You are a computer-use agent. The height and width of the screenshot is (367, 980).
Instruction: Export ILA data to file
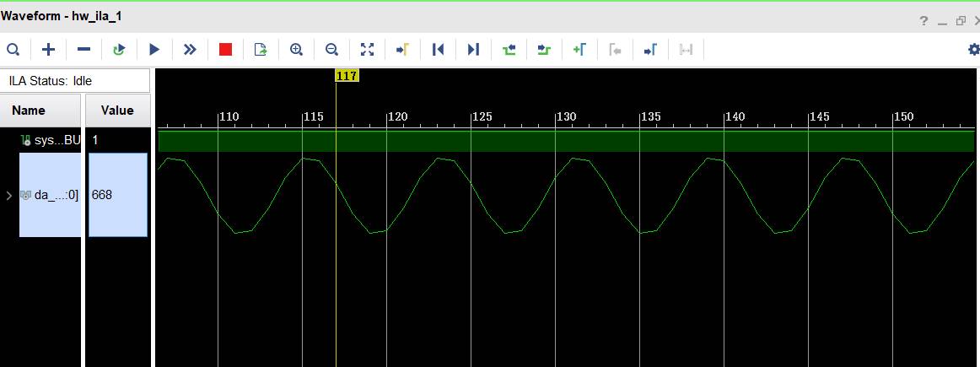(261, 50)
